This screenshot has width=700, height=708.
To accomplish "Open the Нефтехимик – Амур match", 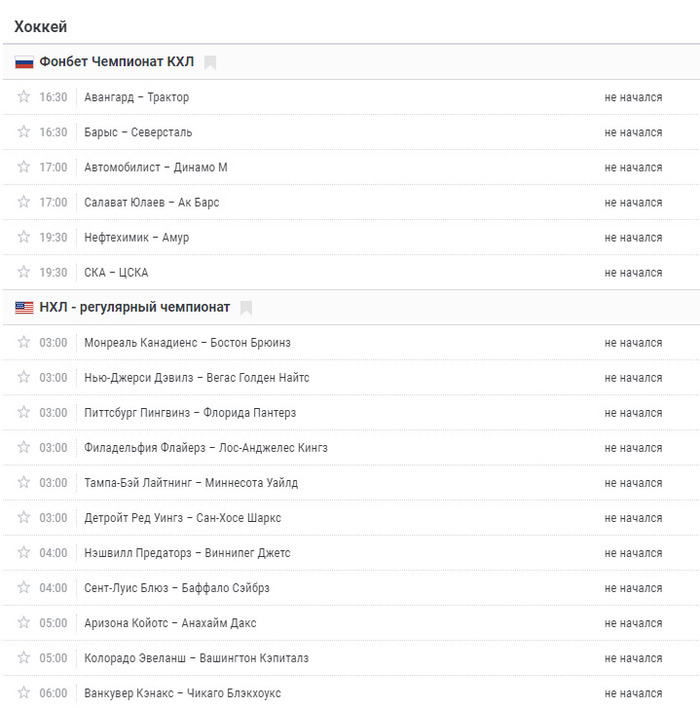I will pyautogui.click(x=136, y=238).
